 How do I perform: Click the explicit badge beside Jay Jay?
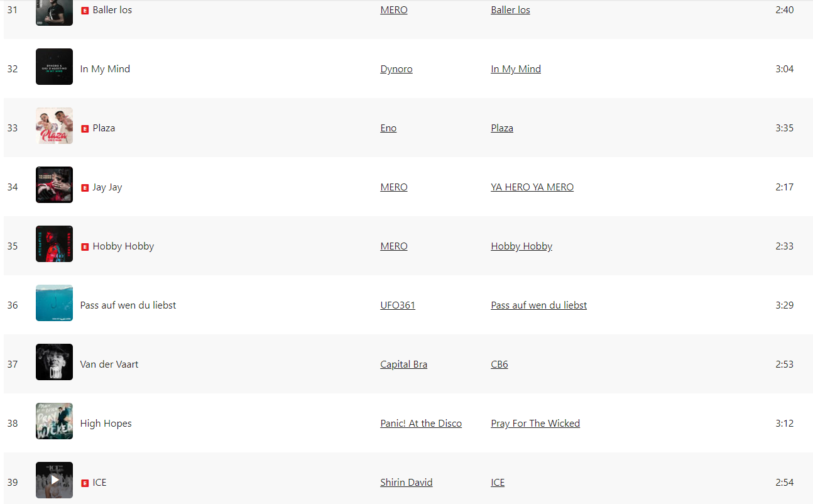85,187
